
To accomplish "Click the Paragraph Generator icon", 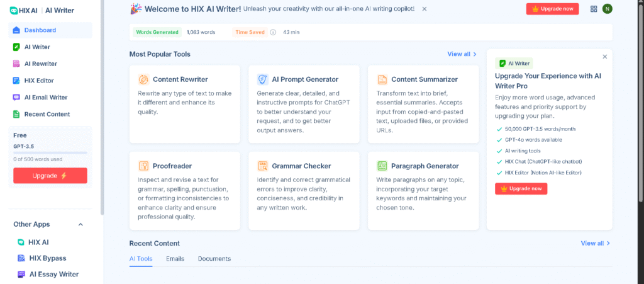I will (382, 166).
